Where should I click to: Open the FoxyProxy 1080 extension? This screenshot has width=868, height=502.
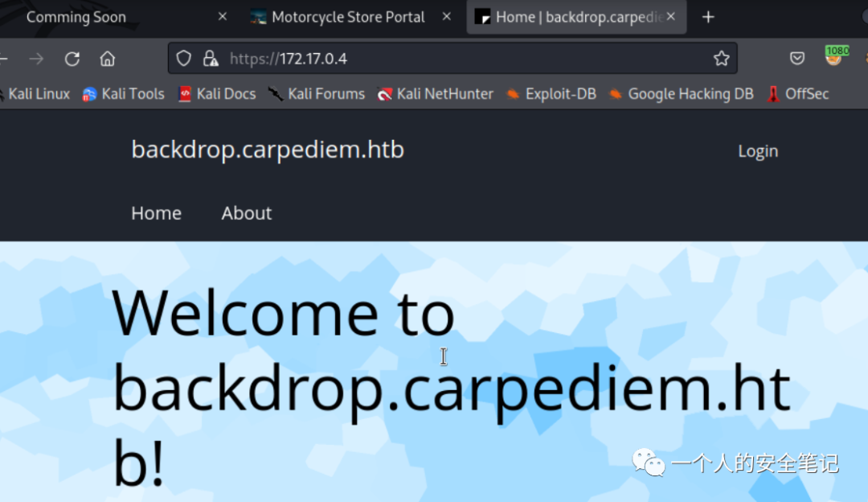pos(835,56)
